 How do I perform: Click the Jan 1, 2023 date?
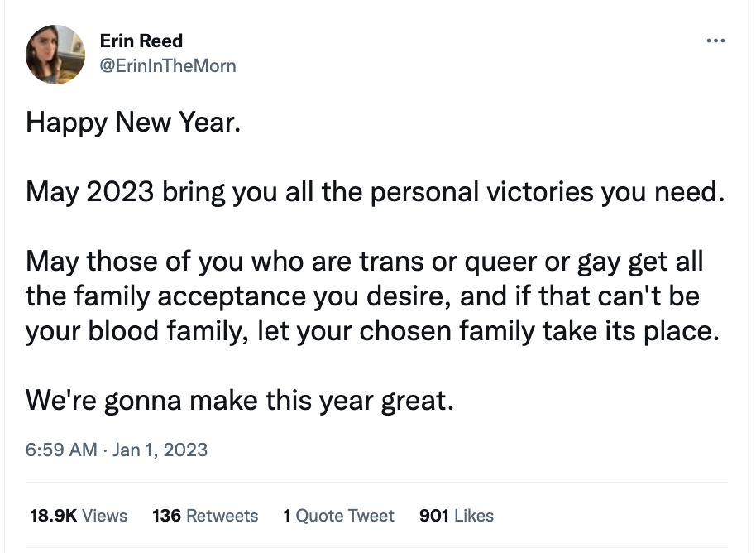coord(160,450)
